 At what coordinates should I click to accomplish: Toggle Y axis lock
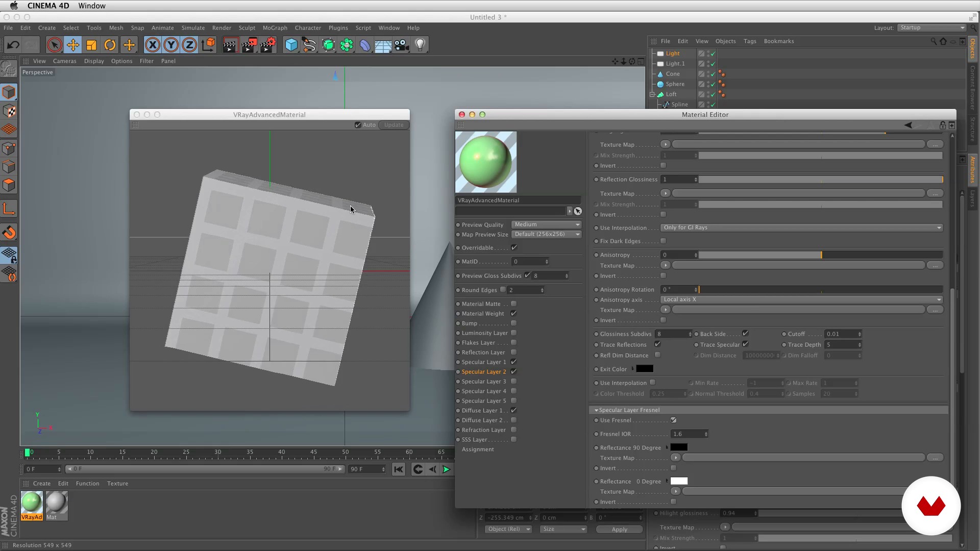tap(171, 45)
